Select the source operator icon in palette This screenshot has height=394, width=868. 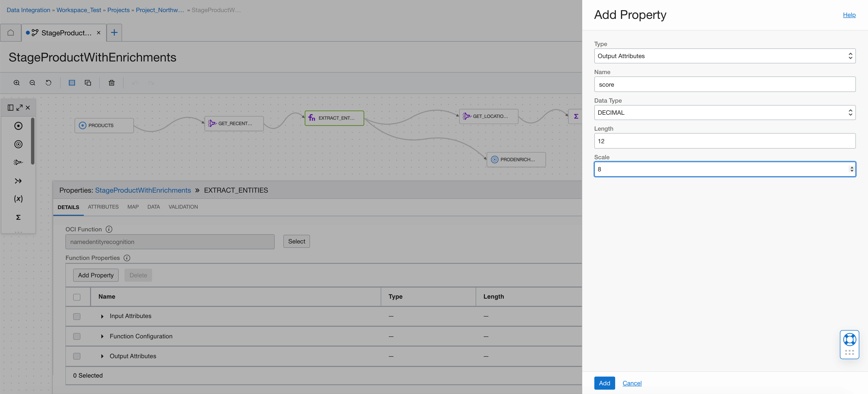tap(18, 126)
